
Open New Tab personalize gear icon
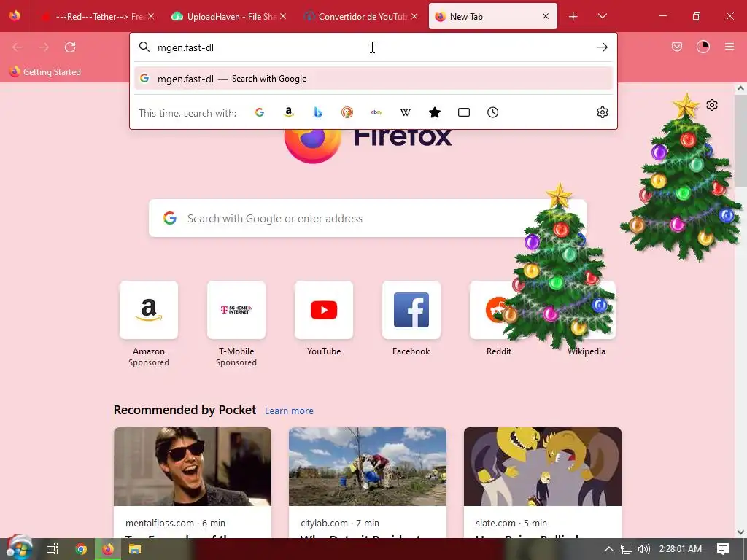click(712, 105)
